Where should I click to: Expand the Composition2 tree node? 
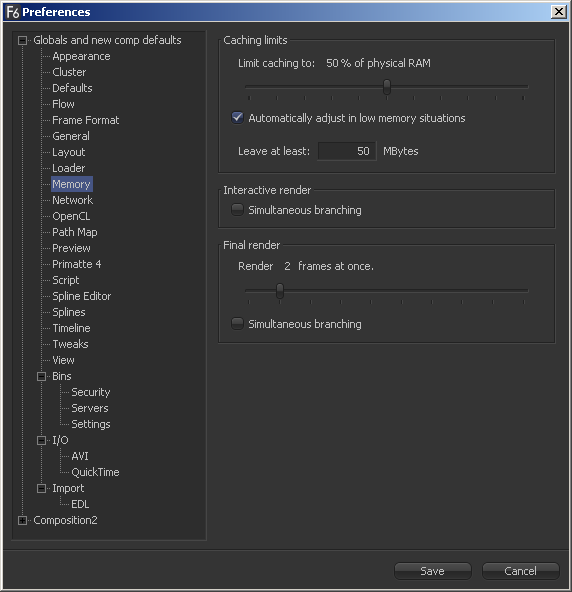click(x=23, y=520)
